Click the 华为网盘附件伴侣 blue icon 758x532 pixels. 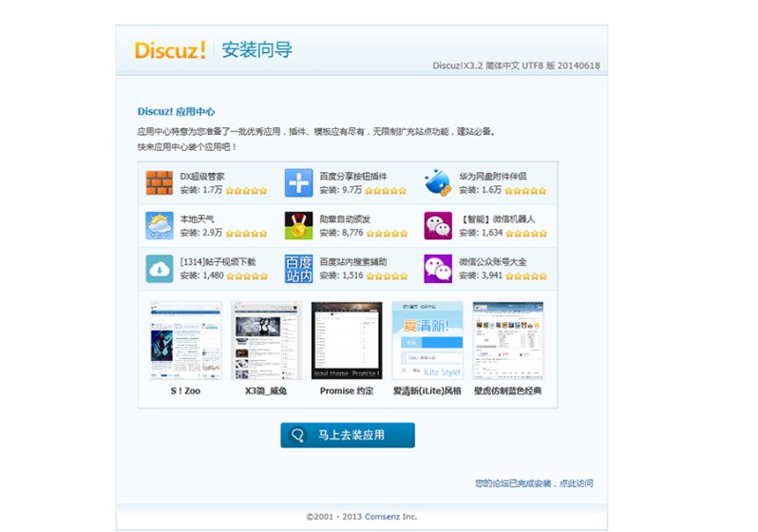coord(438,182)
